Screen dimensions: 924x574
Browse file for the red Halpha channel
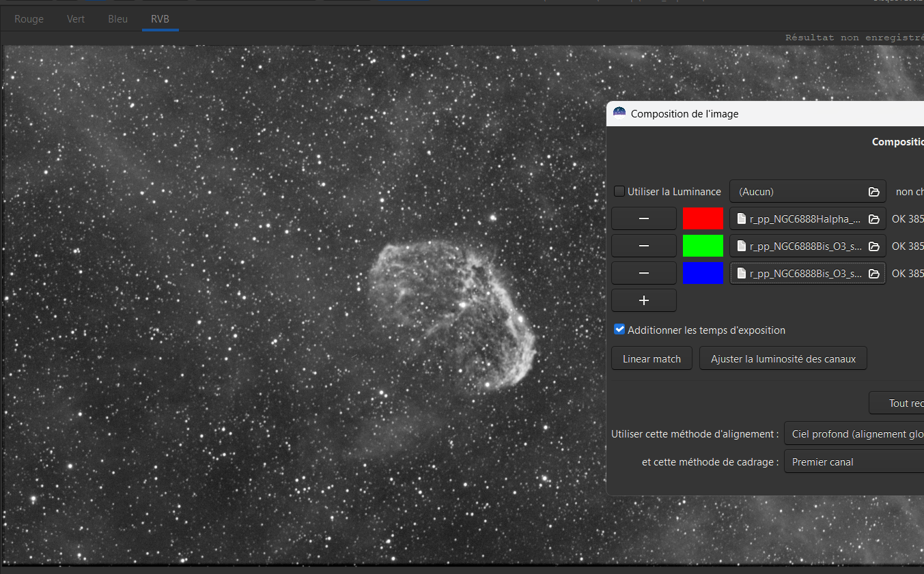point(873,219)
